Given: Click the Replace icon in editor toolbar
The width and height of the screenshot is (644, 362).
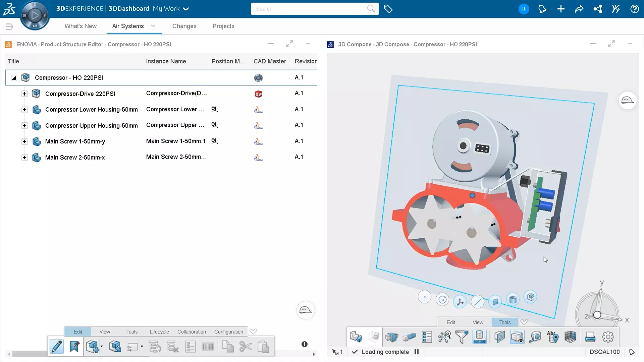Looking at the screenshot, I should coord(132,347).
